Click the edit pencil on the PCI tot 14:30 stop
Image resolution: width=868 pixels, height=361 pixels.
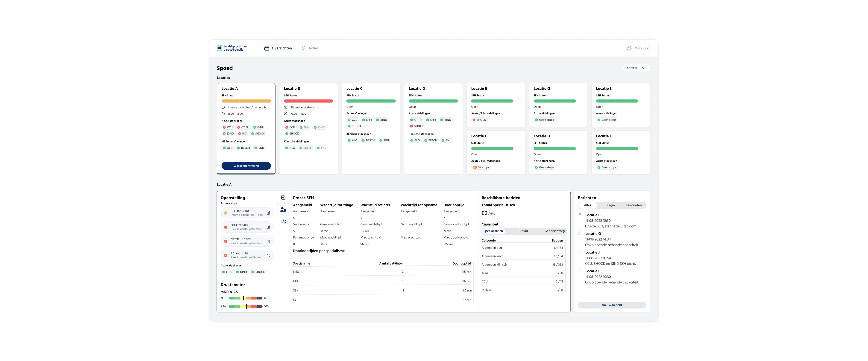[268, 255]
